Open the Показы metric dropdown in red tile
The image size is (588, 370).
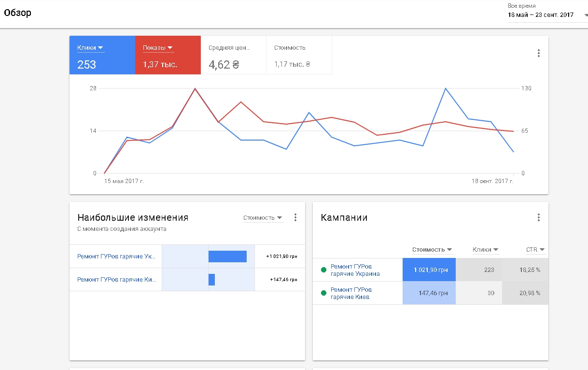tap(158, 48)
